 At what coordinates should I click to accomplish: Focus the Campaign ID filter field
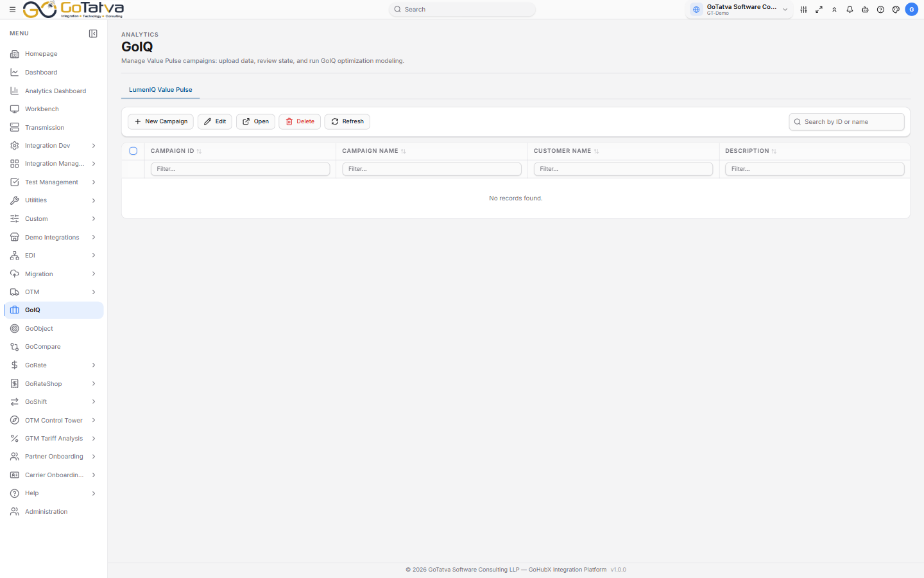240,169
